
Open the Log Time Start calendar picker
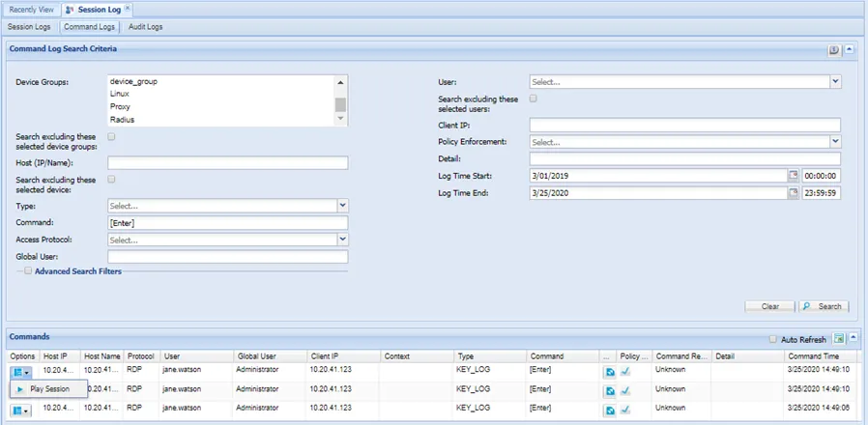[794, 176]
